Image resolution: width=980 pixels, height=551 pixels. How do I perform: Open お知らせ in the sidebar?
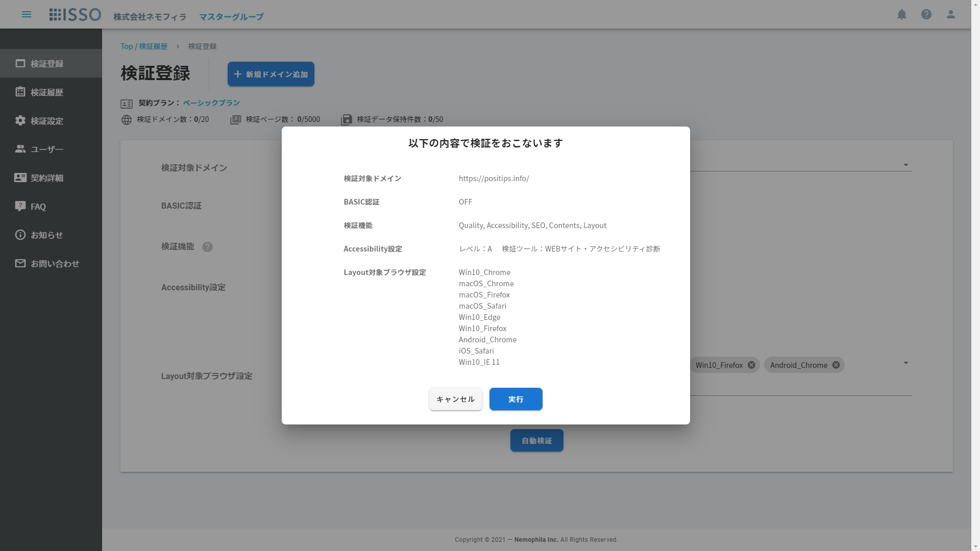(x=51, y=235)
